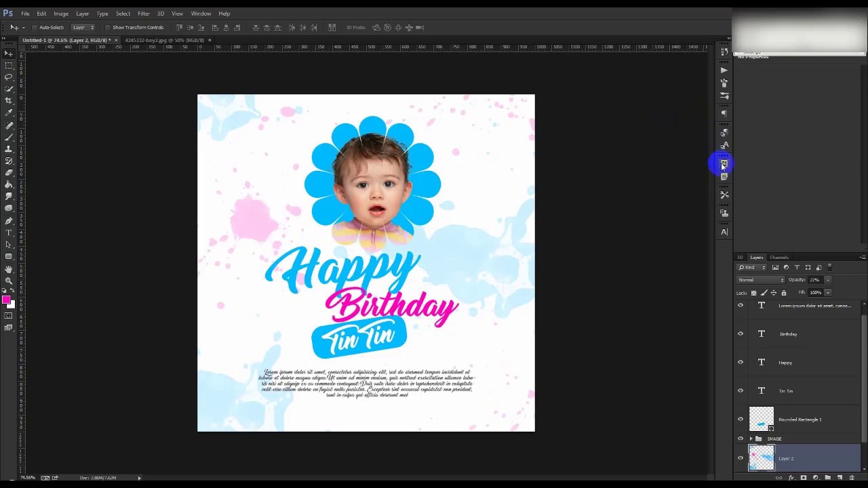Select the Pen tool
The image size is (868, 488).
pos(9,221)
